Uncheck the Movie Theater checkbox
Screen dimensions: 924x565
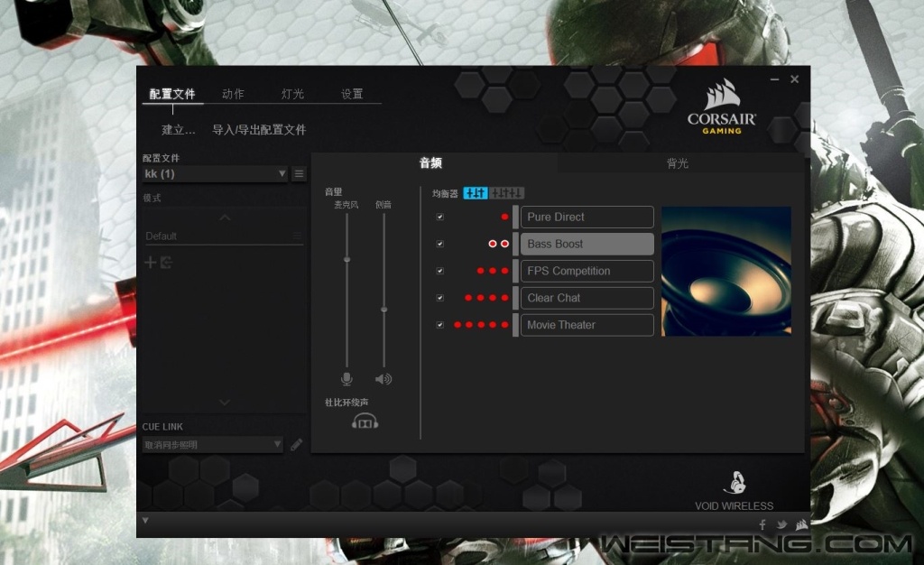439,325
